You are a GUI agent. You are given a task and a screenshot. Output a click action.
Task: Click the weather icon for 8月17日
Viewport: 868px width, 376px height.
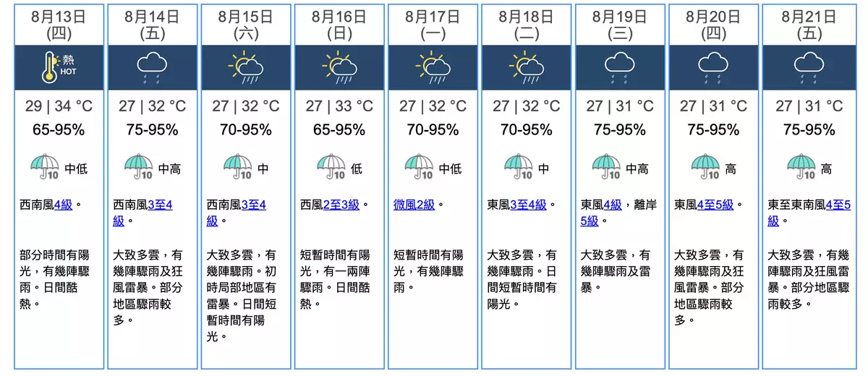pos(433,67)
